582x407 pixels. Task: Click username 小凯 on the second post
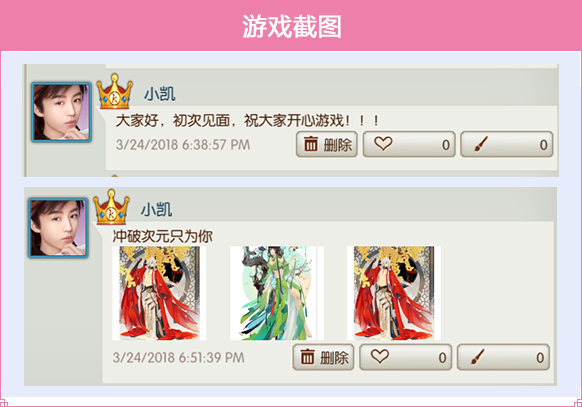point(156,210)
